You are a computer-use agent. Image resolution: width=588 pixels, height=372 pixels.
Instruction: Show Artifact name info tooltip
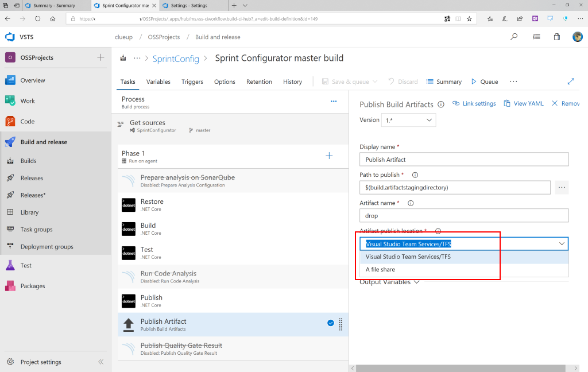411,203
